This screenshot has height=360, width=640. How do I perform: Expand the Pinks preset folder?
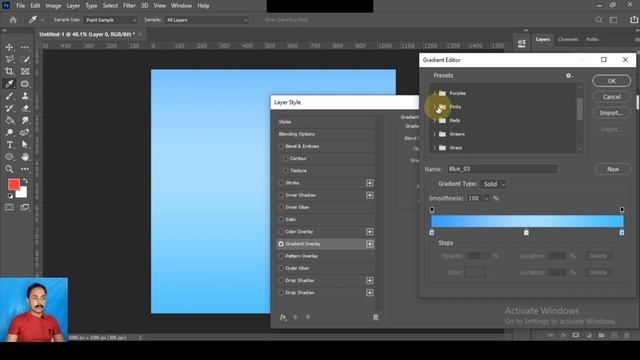(x=434, y=107)
